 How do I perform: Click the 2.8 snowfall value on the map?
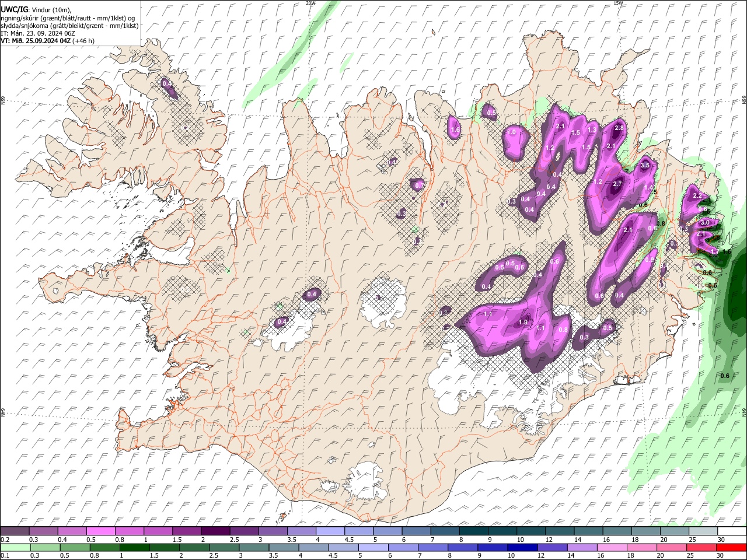pos(619,128)
